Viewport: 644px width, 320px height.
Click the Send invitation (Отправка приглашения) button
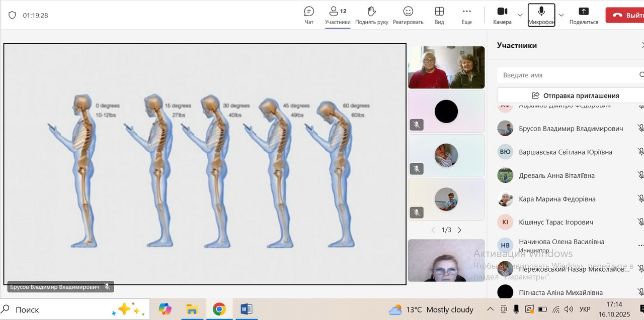click(x=570, y=95)
